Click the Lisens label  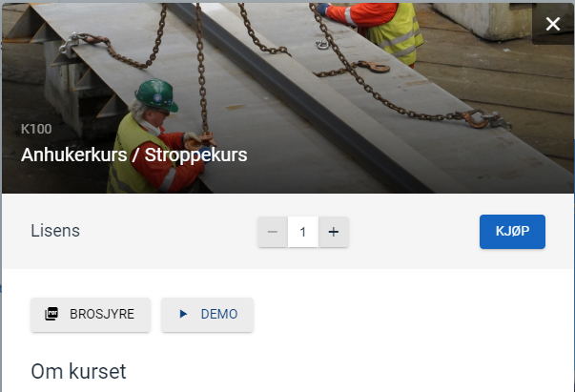coord(55,231)
